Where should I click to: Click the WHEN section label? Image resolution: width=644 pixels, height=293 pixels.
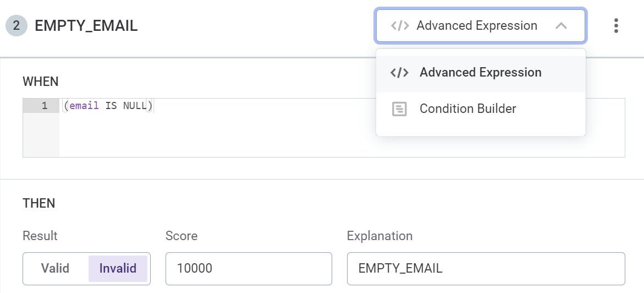tap(41, 82)
